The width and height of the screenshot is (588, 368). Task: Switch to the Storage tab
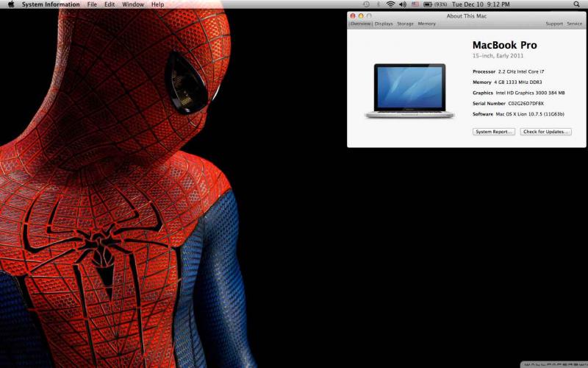point(405,24)
